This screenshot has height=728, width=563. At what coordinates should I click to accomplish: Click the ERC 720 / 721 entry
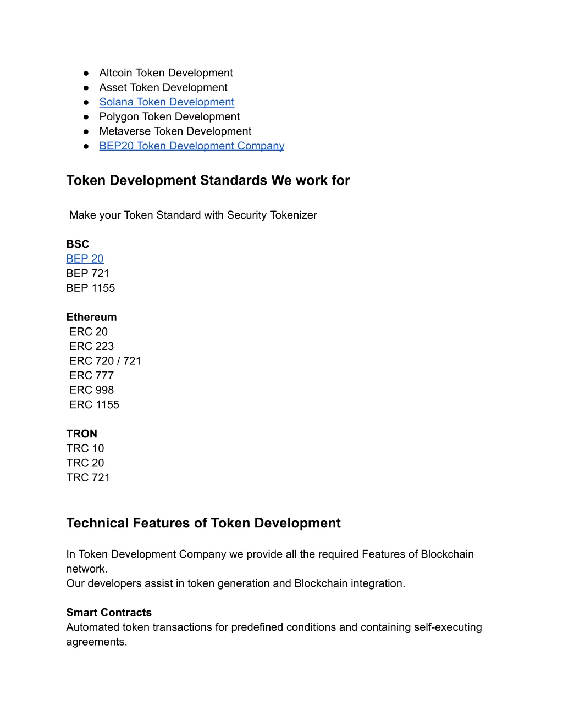point(105,361)
